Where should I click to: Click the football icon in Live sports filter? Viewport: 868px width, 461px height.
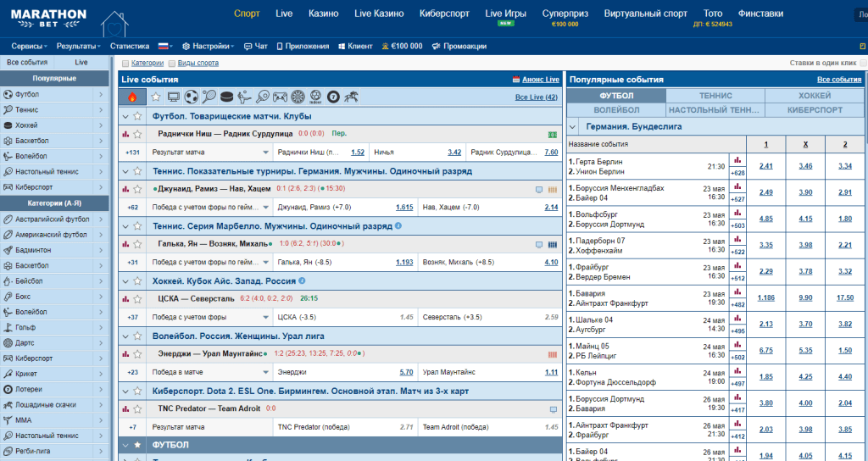(x=192, y=97)
